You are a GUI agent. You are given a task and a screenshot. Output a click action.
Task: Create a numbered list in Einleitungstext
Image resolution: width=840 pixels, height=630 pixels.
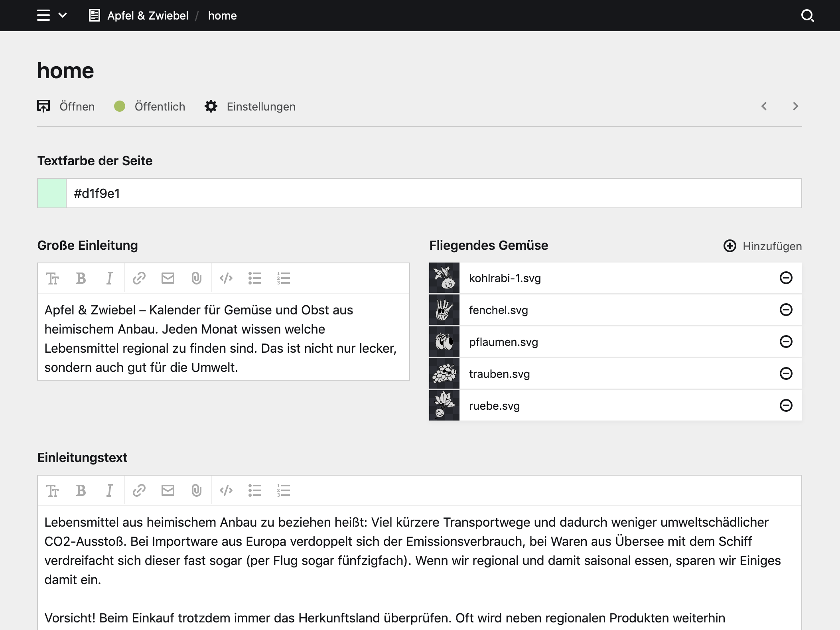283,491
